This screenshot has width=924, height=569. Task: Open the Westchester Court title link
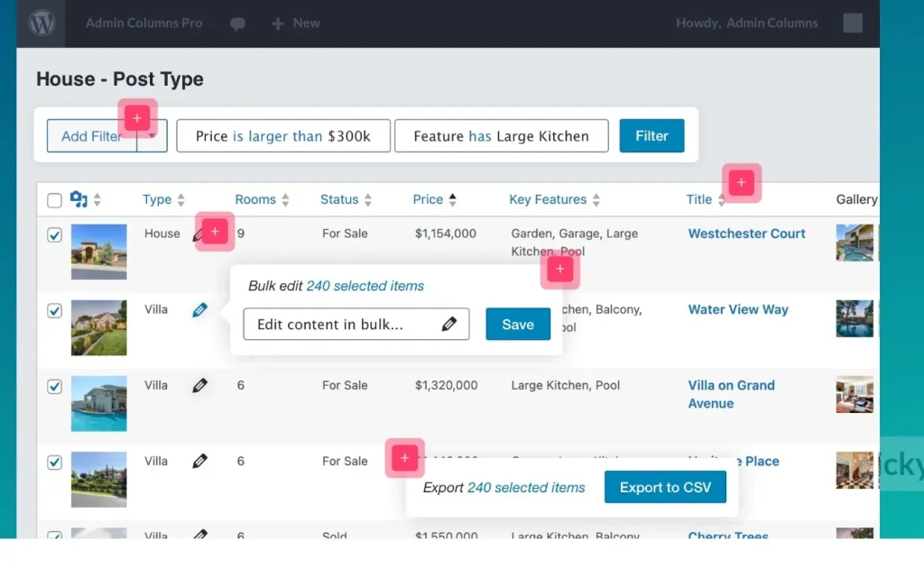[x=746, y=234]
